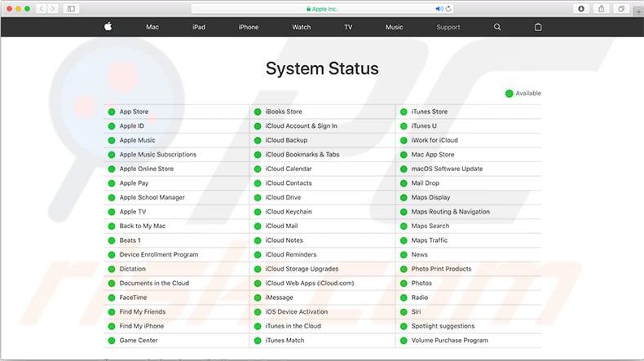
Task: Select Device Enrollment Program row
Action: (176, 254)
